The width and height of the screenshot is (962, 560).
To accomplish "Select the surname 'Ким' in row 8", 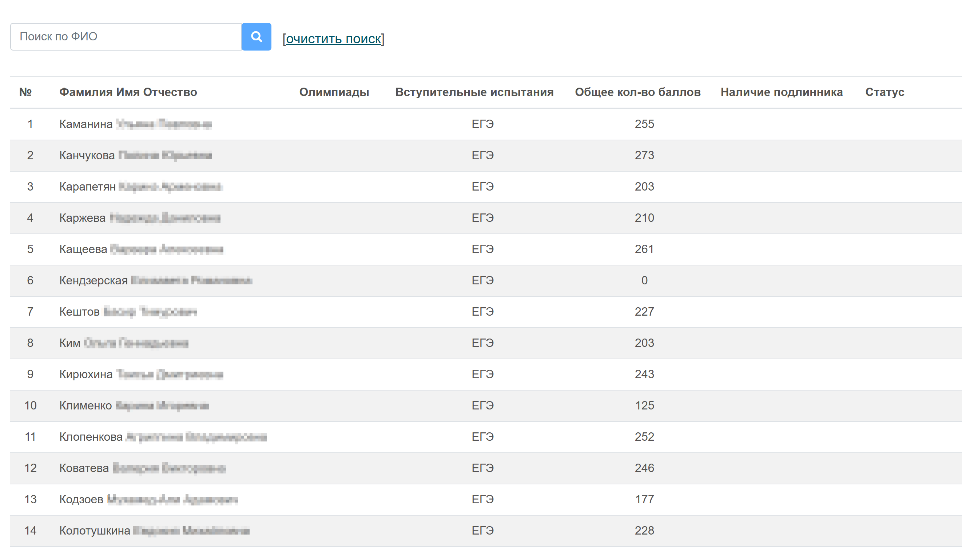I will pyautogui.click(x=70, y=343).
